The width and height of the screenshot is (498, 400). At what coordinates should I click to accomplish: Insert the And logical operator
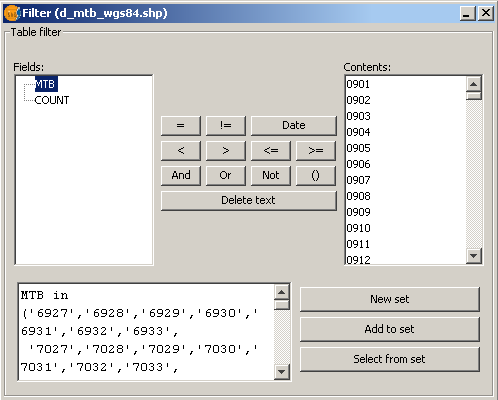(x=181, y=176)
